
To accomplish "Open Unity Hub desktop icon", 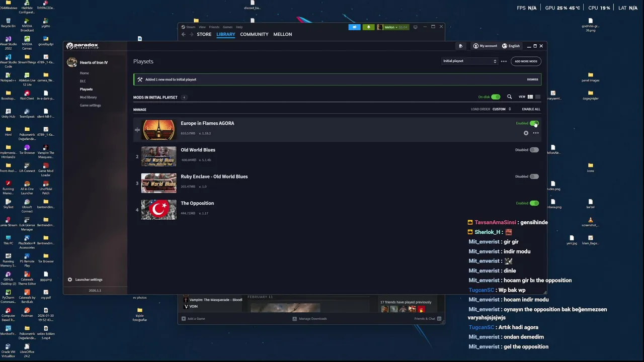I will click(x=8, y=114).
